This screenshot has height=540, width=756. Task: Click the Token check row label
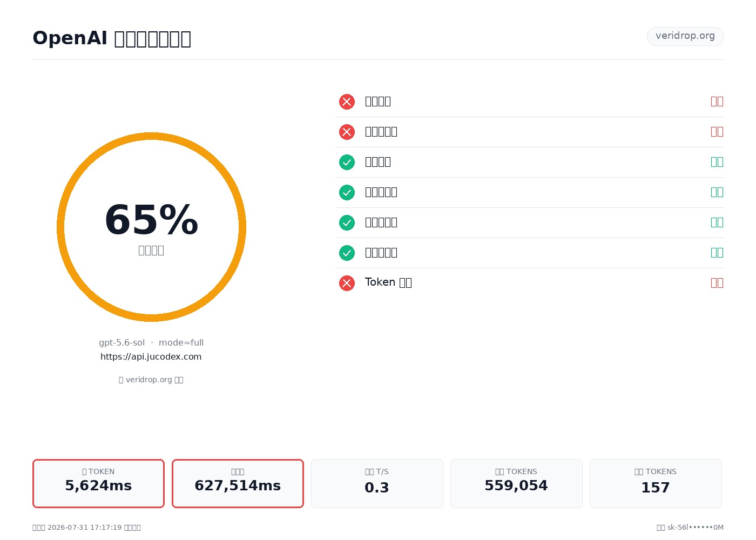pyautogui.click(x=388, y=282)
